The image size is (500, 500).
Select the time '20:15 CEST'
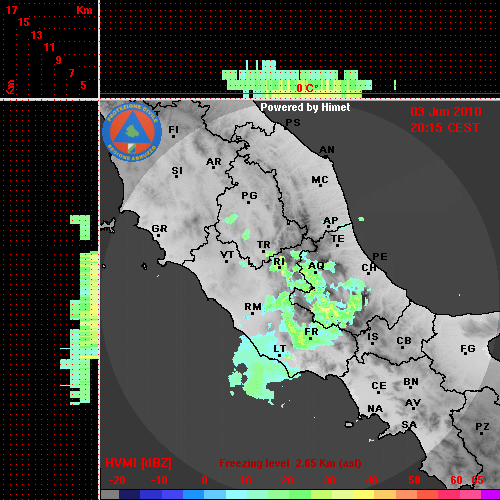tap(445, 128)
